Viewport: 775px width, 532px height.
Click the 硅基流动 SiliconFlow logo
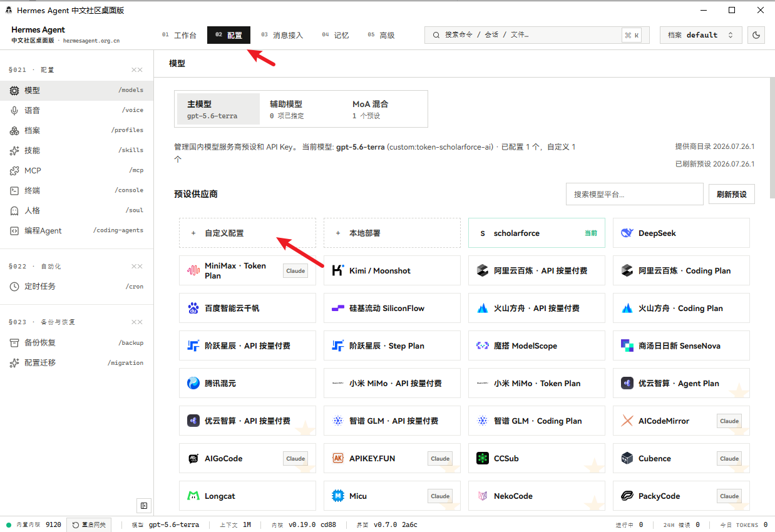click(338, 308)
